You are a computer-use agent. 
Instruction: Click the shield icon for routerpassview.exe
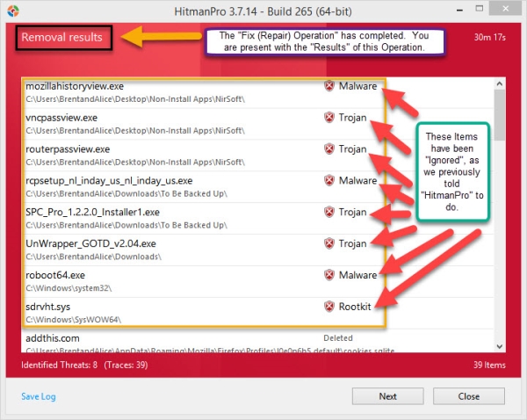(x=329, y=148)
